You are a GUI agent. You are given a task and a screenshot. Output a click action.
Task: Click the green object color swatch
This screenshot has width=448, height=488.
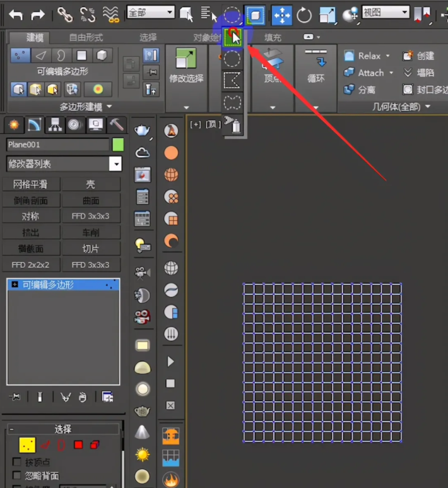[118, 145]
